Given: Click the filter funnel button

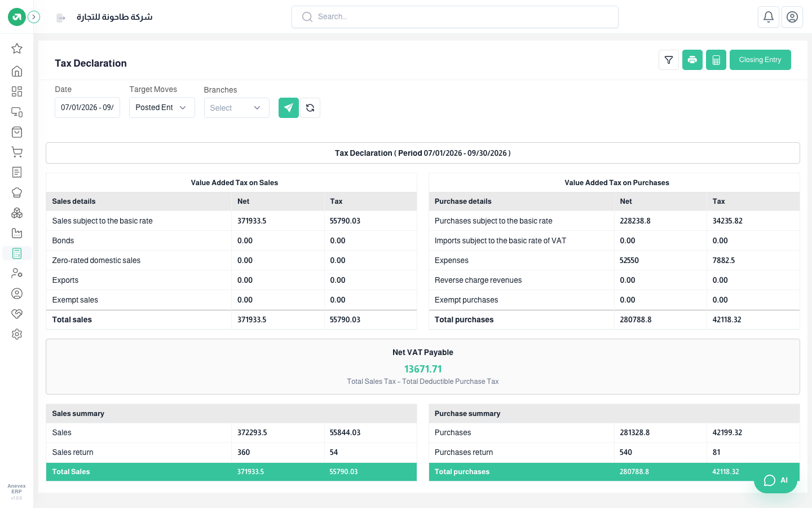Looking at the screenshot, I should pos(669,60).
